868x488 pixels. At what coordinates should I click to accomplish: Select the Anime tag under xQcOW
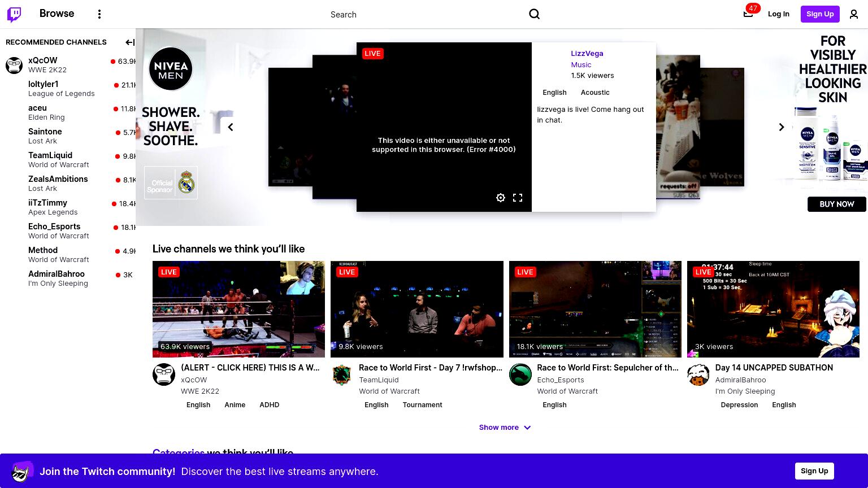point(235,405)
